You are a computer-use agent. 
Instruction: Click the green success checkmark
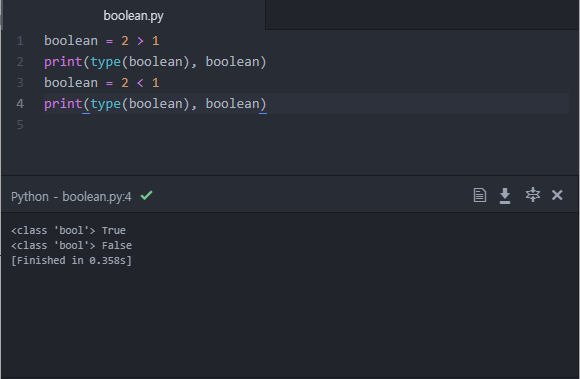tap(146, 195)
